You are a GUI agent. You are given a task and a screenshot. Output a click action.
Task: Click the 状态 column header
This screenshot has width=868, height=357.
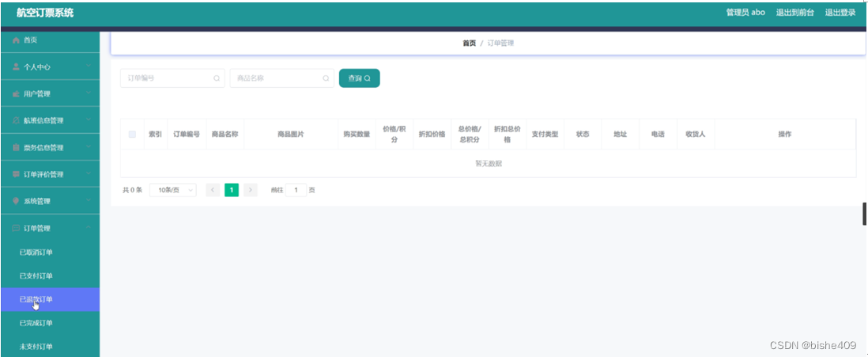click(583, 134)
